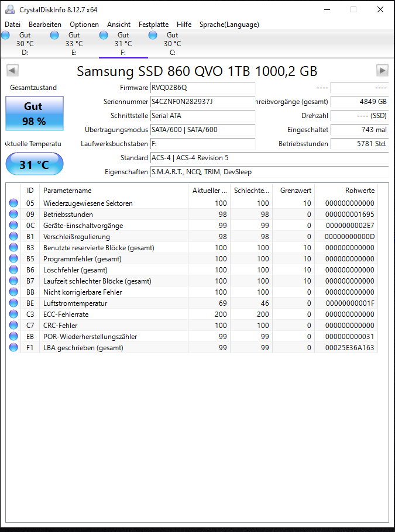Click status orb of LBA geschrieben row
Image resolution: width=395 pixels, height=532 pixels.
13,347
